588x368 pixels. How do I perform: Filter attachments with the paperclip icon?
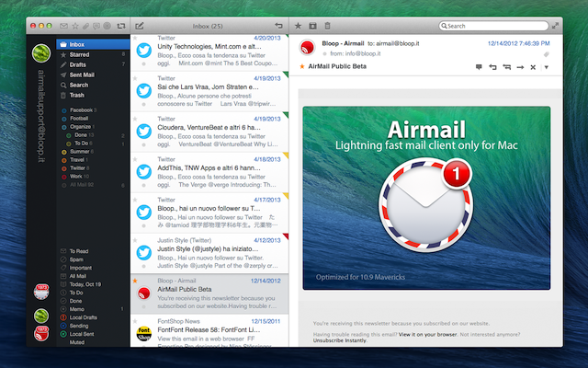[x=85, y=26]
